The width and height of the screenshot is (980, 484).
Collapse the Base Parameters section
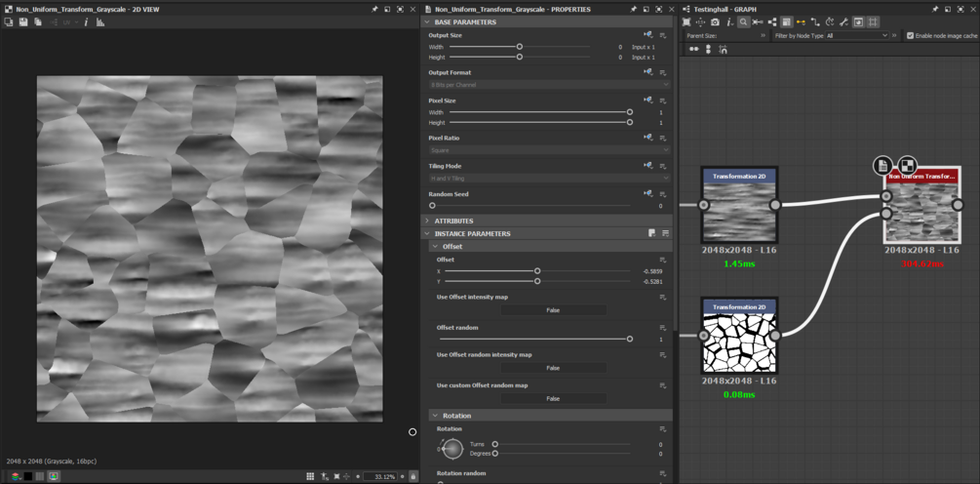point(427,21)
